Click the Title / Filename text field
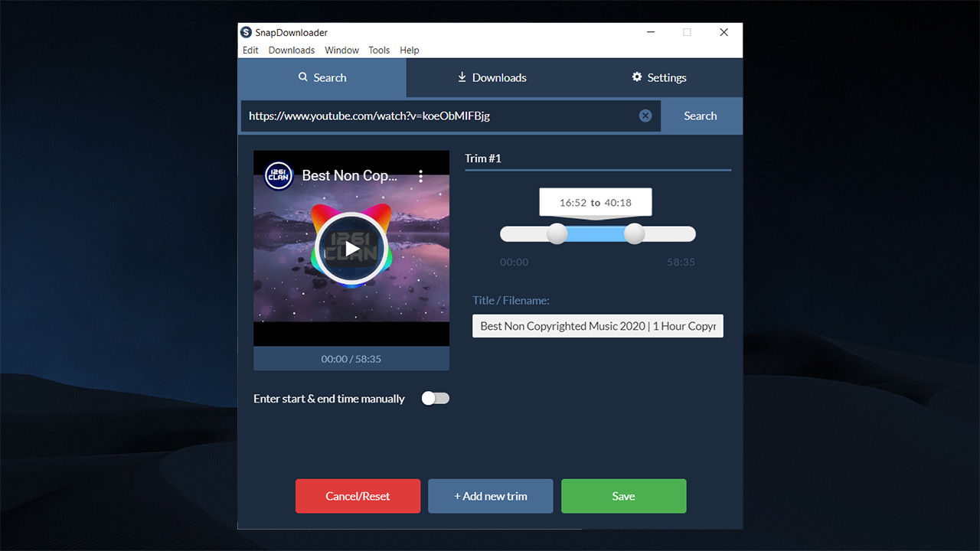The height and width of the screenshot is (551, 980). point(597,326)
